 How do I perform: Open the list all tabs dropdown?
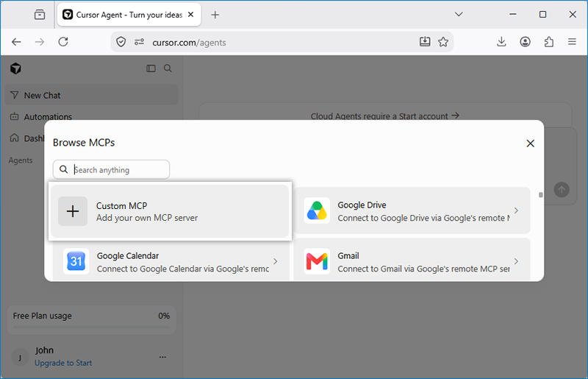tap(458, 15)
